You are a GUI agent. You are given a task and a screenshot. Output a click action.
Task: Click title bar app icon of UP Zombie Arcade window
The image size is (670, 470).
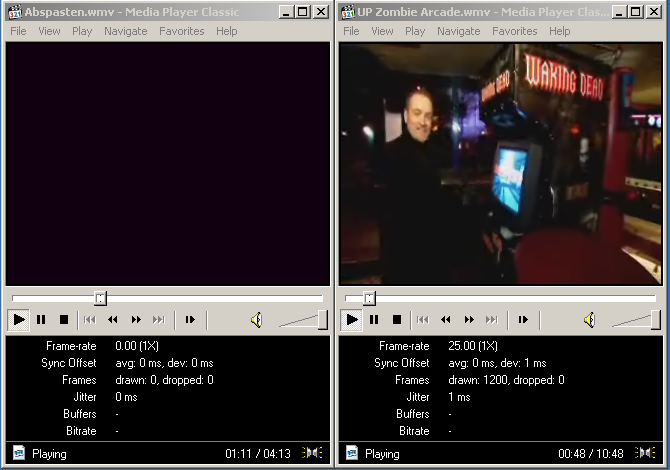[348, 12]
